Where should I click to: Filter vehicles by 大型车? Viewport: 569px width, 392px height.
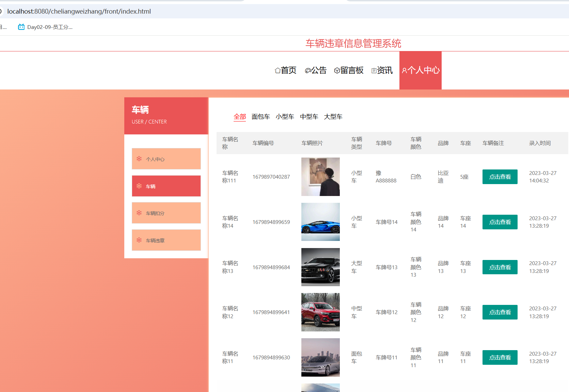(x=333, y=117)
